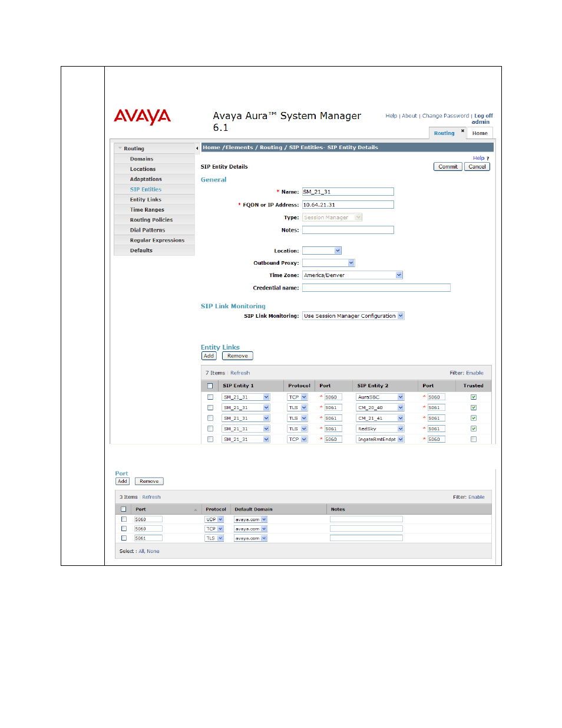
Task: Check the select-all box in Entity Links header
Action: click(x=210, y=386)
